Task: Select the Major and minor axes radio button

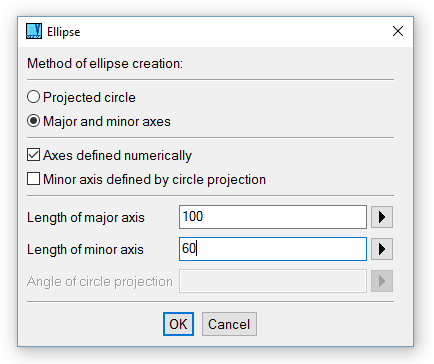Action: (x=33, y=121)
